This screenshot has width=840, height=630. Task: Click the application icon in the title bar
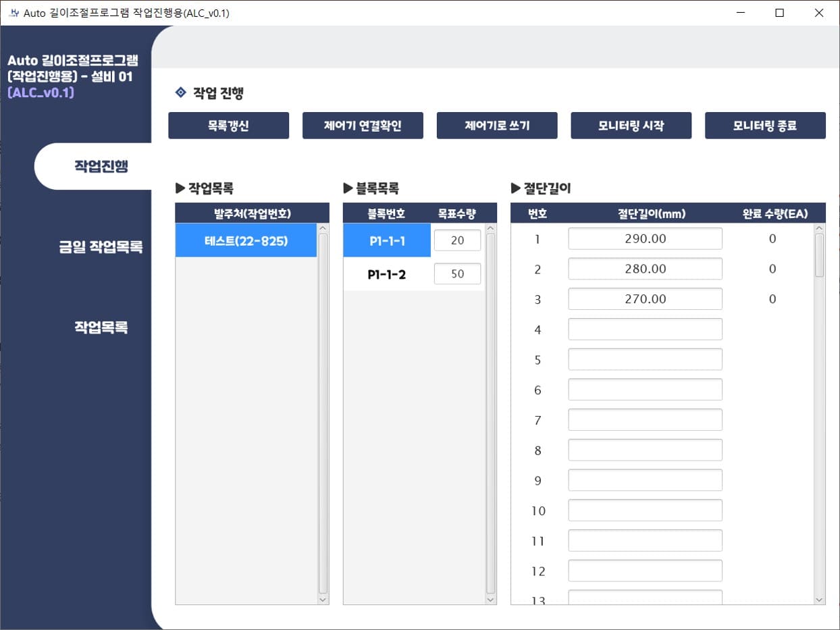tap(13, 13)
